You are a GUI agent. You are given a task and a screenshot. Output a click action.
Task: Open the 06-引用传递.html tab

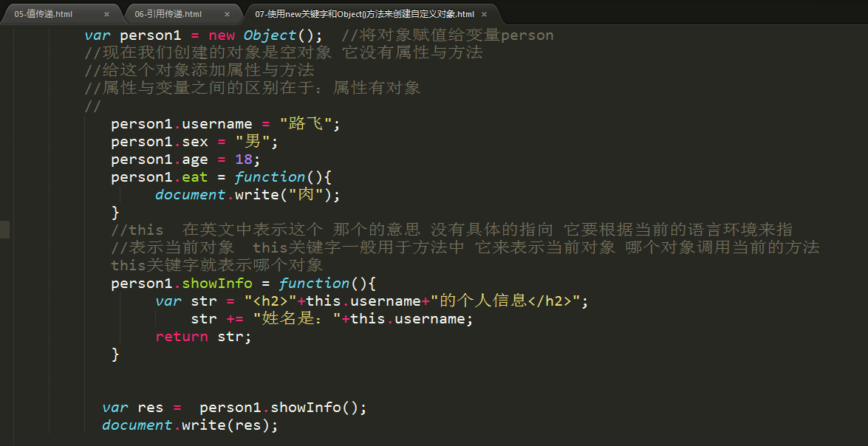click(x=168, y=14)
